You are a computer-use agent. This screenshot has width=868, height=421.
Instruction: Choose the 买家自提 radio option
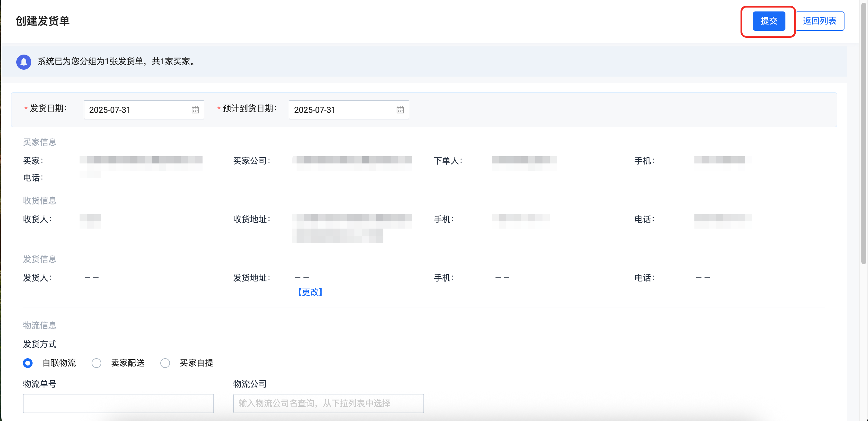tap(165, 363)
